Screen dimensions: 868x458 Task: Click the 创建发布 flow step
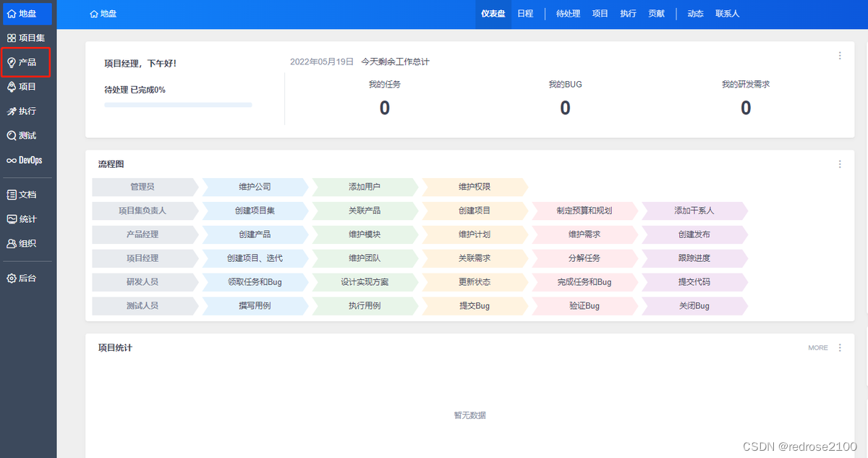(x=694, y=234)
